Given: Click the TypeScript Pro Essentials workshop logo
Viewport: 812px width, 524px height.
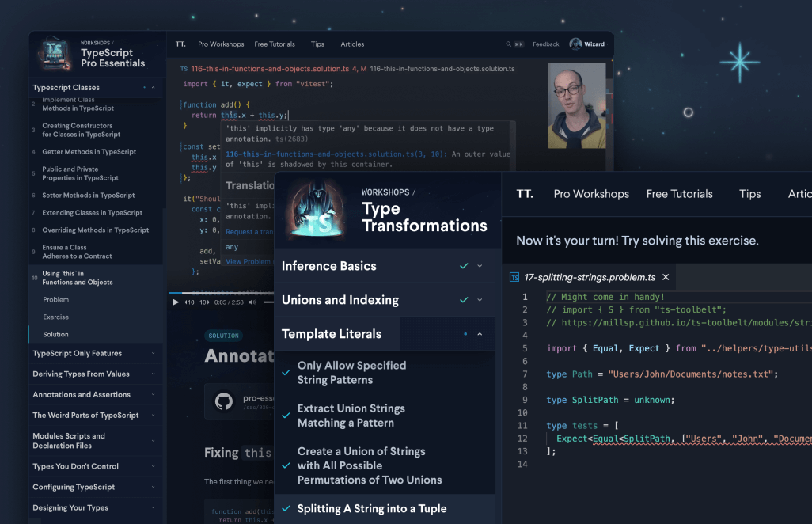Looking at the screenshot, I should 55,53.
